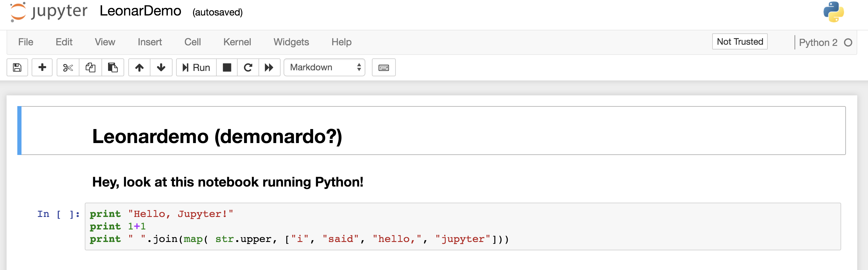The image size is (868, 270).
Task: Rename notebook title LeonarDemo
Action: (x=140, y=11)
